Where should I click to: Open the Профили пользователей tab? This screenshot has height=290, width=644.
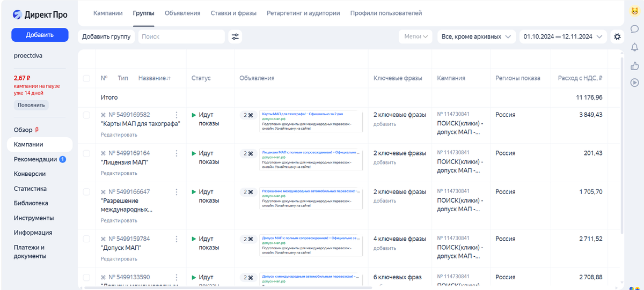click(386, 13)
